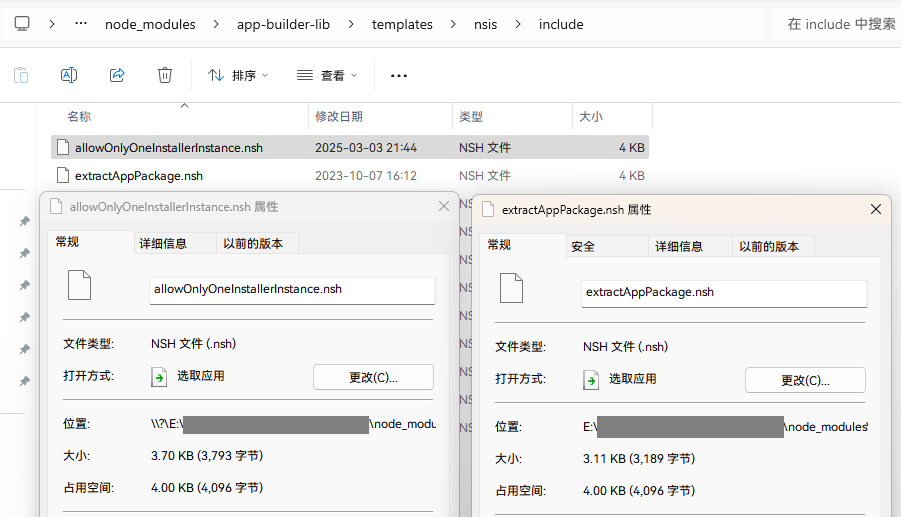Click 更改(C)... in the allowOnlyOneInstallerInstance properties

(373, 377)
